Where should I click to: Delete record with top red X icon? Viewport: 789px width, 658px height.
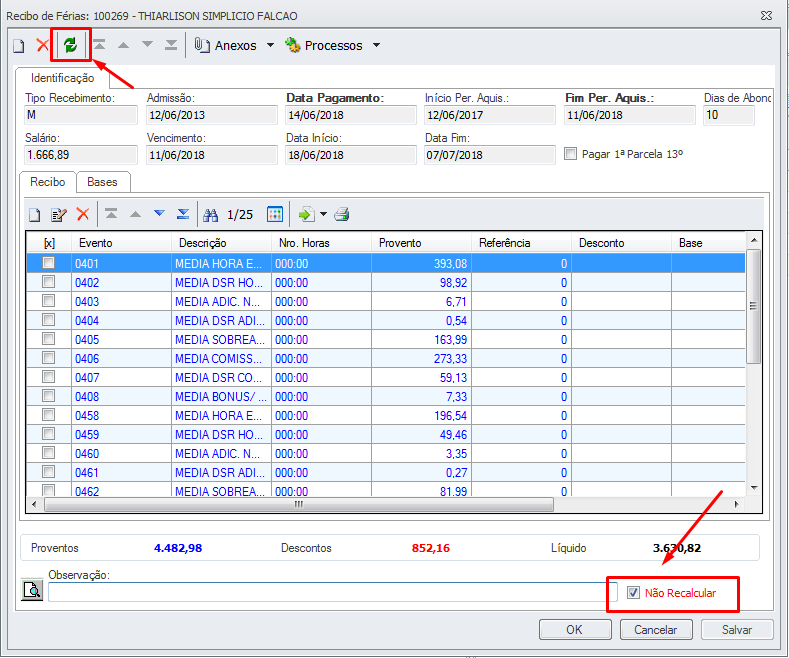[43, 45]
